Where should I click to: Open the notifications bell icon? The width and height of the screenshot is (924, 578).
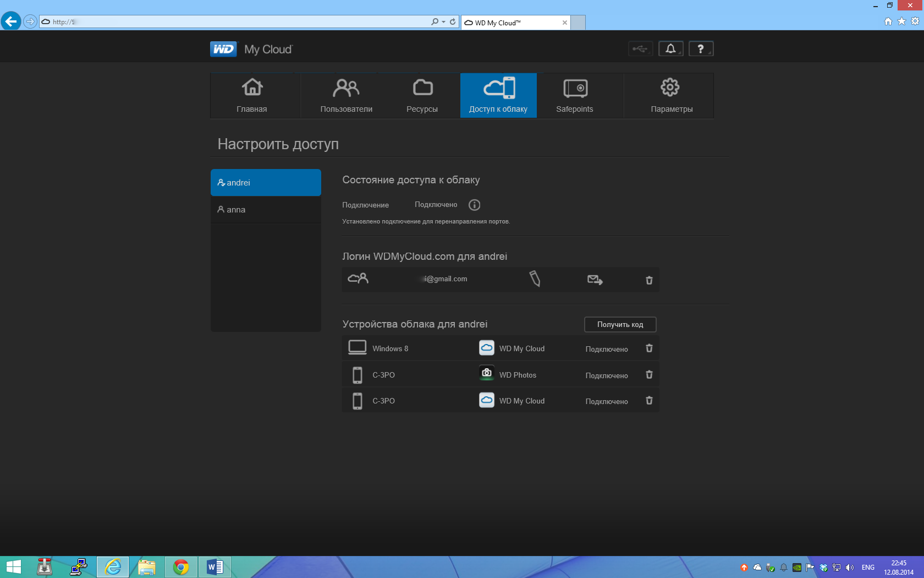(x=671, y=49)
